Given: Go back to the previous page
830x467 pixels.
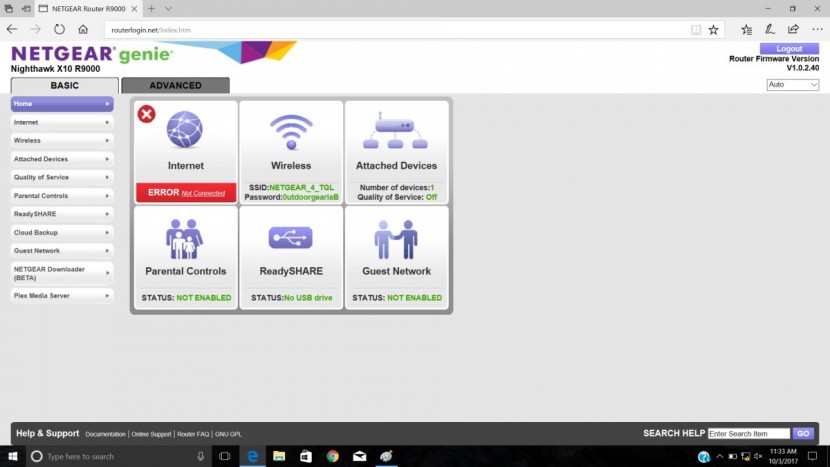Looking at the screenshot, I should pyautogui.click(x=12, y=30).
